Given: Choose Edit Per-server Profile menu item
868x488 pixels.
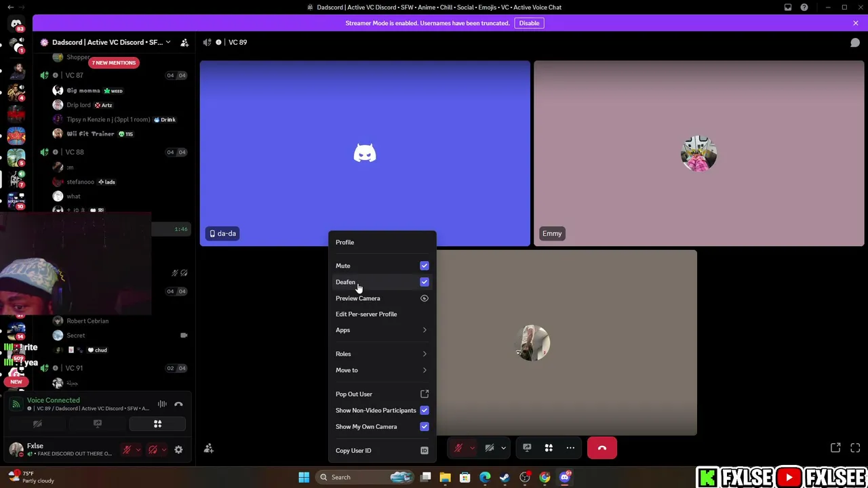Looking at the screenshot, I should click(x=382, y=314).
